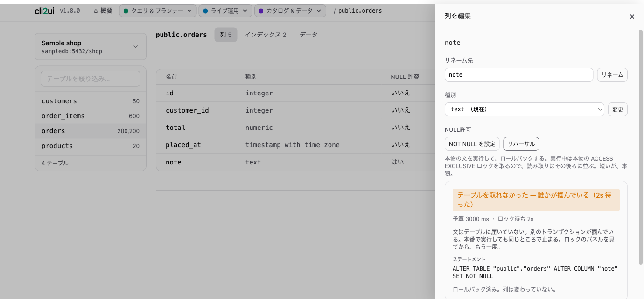This screenshot has height=299, width=644.
Task: Click the リネーム先 name input field
Action: click(x=519, y=75)
